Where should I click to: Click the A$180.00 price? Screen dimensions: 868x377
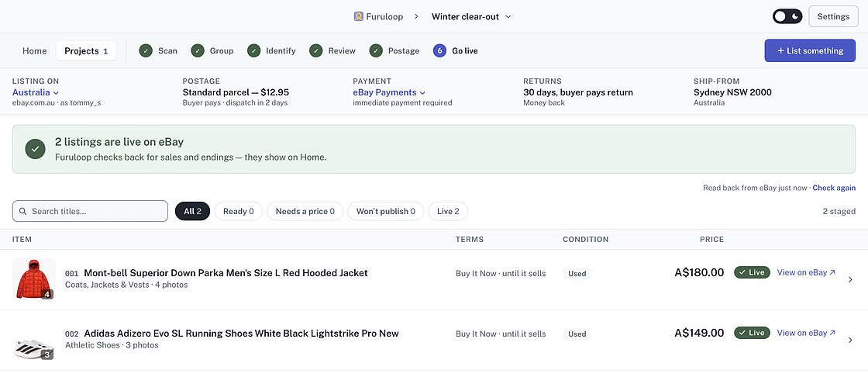[x=699, y=272]
